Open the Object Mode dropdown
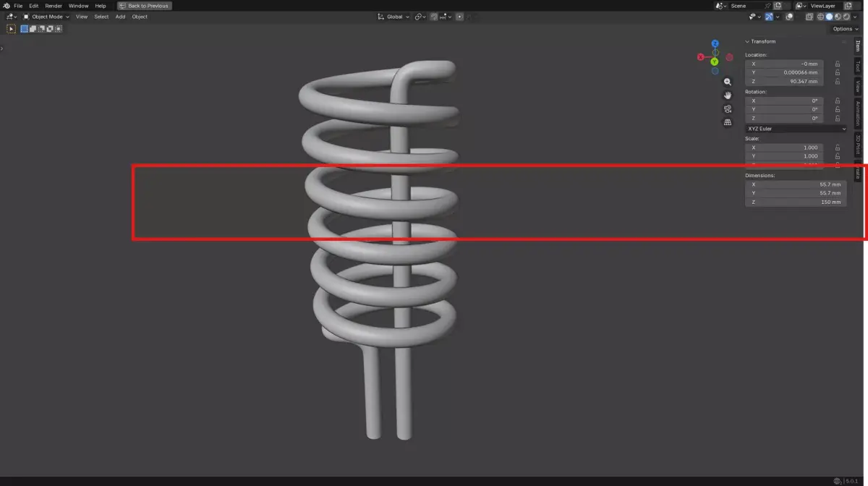Viewport: 868px width, 486px height. (46, 17)
